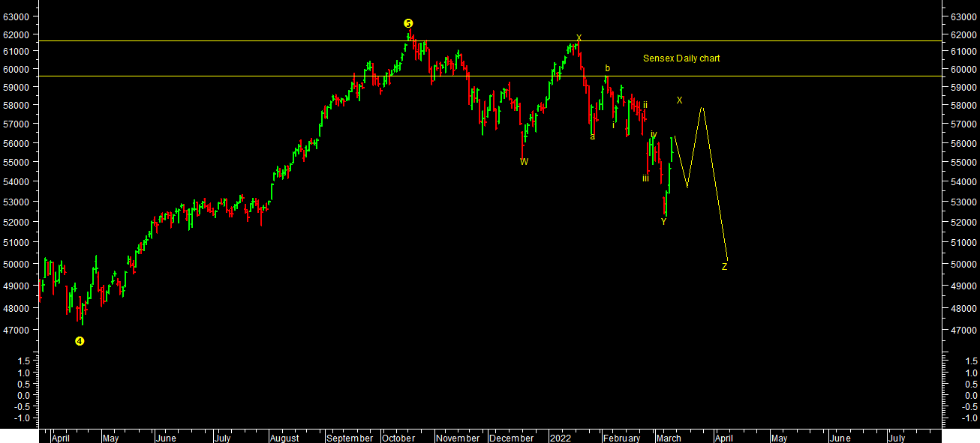Screen dimensions: 980x443
Task: Select the X label above January 2022 high
Action: 579,37
